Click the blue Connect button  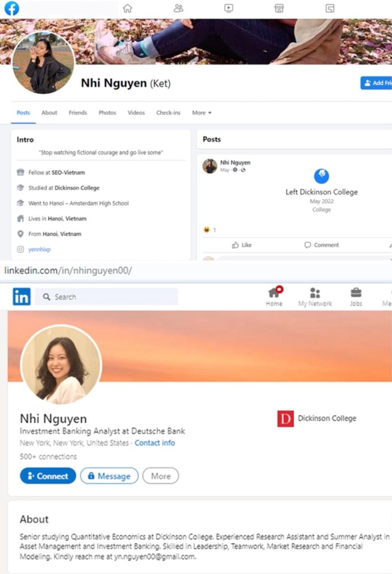coord(48,476)
